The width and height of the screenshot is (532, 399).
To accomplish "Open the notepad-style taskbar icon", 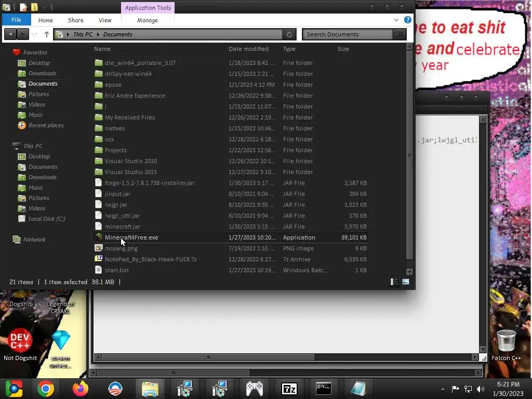I will (x=358, y=389).
